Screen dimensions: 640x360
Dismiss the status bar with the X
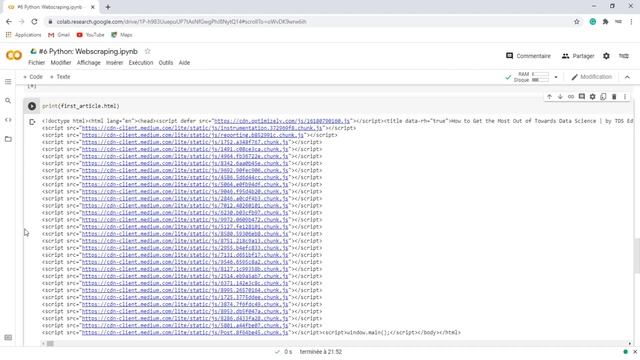[635, 351]
